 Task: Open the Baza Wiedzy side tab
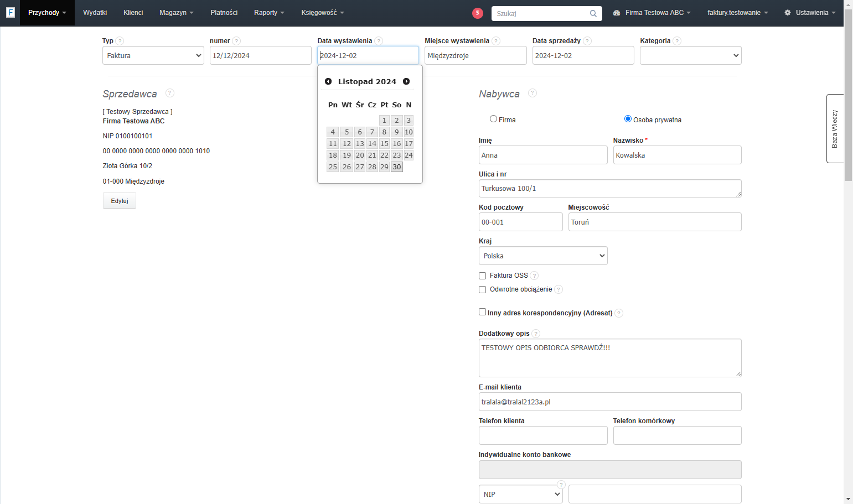(x=835, y=129)
